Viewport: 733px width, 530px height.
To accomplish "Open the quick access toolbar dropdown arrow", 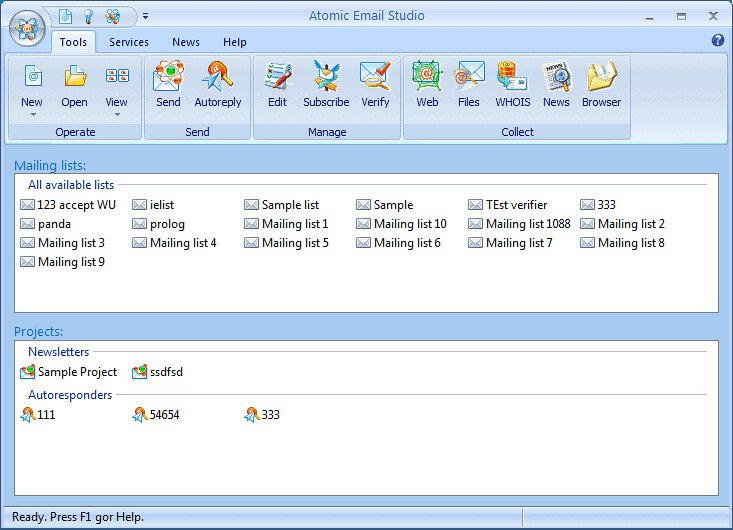I will pyautogui.click(x=145, y=16).
